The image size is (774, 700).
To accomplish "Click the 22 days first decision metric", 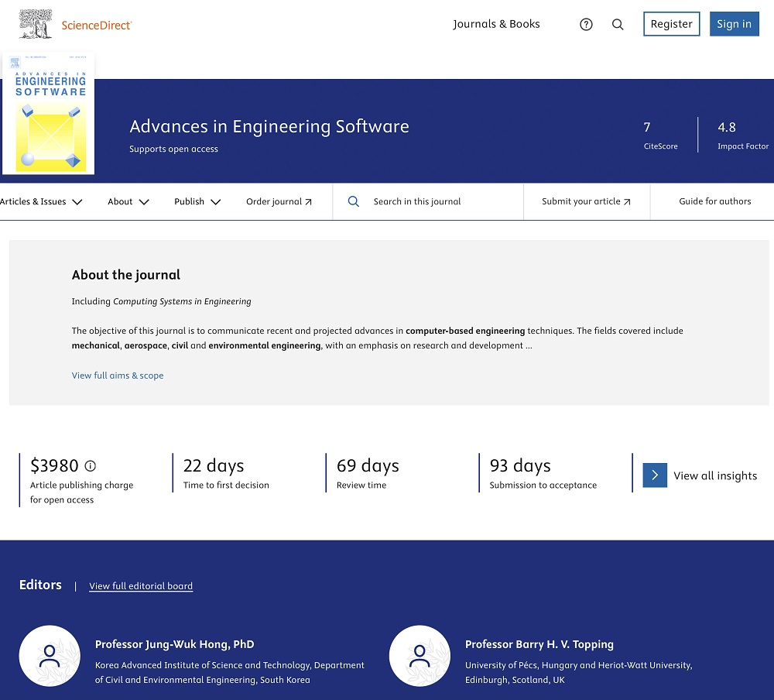I will point(214,466).
